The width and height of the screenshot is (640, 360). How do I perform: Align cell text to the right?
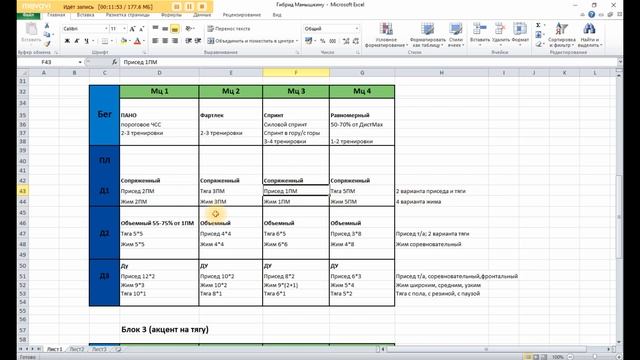(x=175, y=41)
